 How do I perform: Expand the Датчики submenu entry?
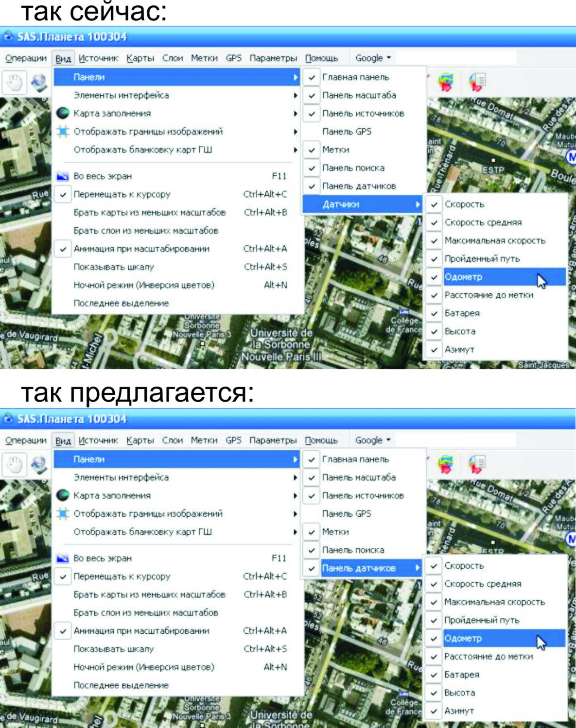(362, 204)
